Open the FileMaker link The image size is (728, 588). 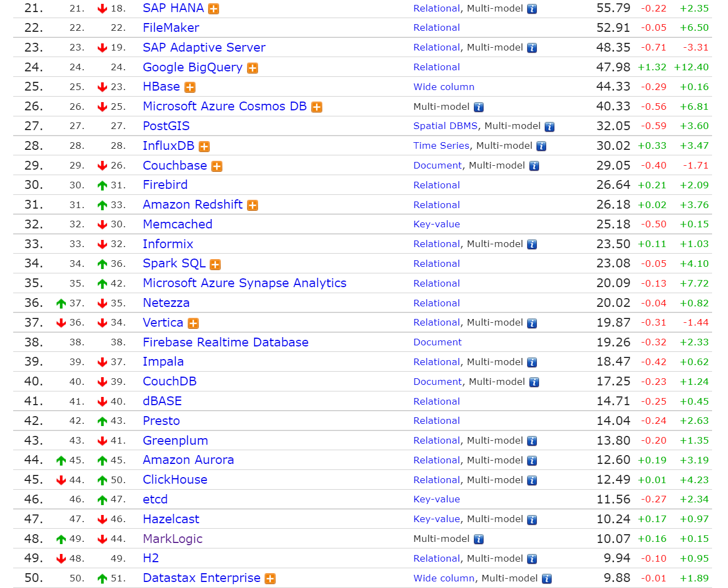point(171,28)
